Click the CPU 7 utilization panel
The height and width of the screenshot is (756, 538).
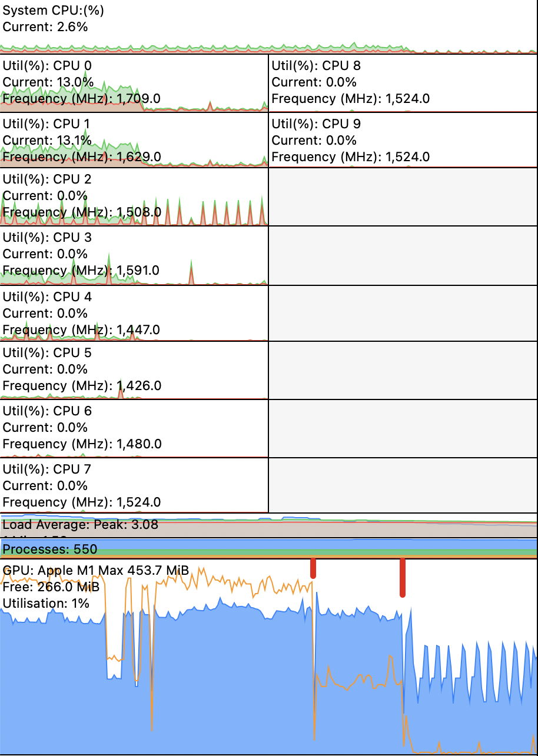134,486
